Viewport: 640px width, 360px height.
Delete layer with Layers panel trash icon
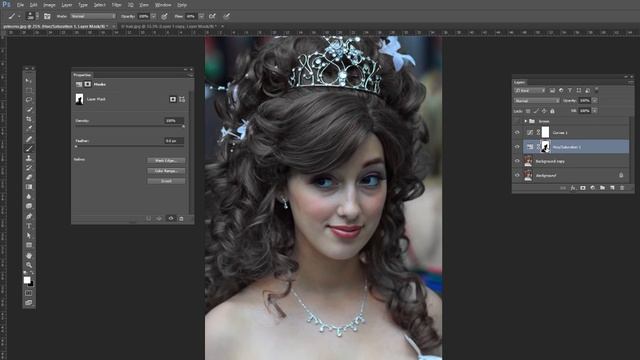(622, 188)
